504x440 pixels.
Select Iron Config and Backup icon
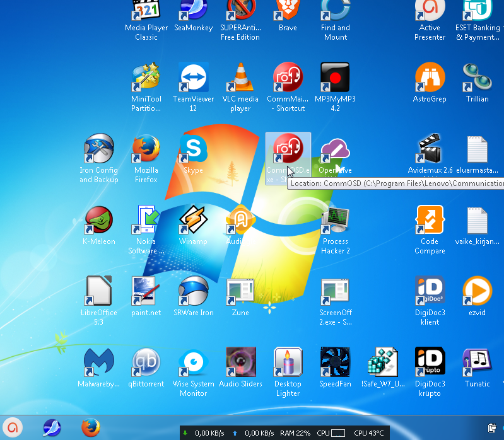(99, 148)
